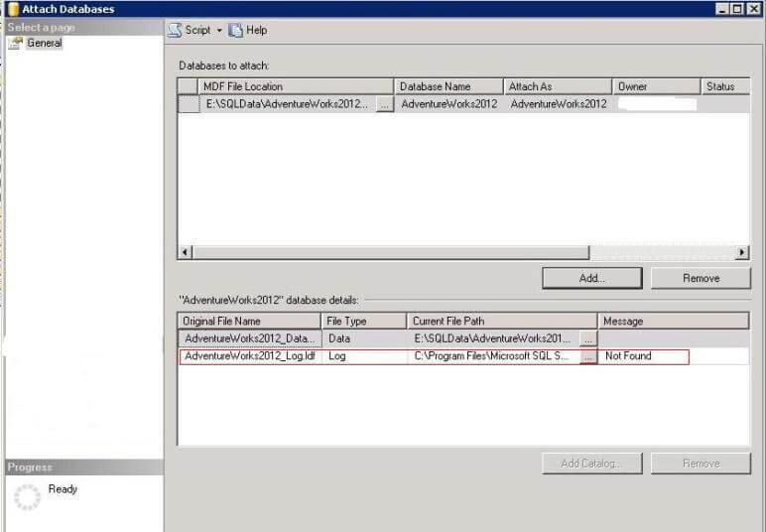Click the Attach Databases title bar icon
This screenshot has width=766, height=532.
(14, 9)
